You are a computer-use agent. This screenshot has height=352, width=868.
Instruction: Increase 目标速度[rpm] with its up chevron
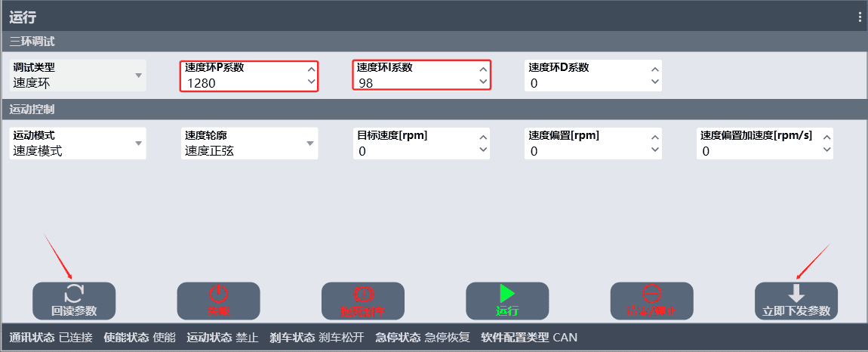pyautogui.click(x=483, y=138)
